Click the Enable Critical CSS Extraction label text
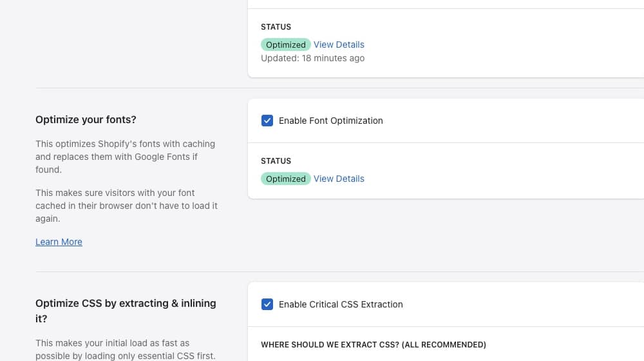Image resolution: width=644 pixels, height=361 pixels. point(341,304)
